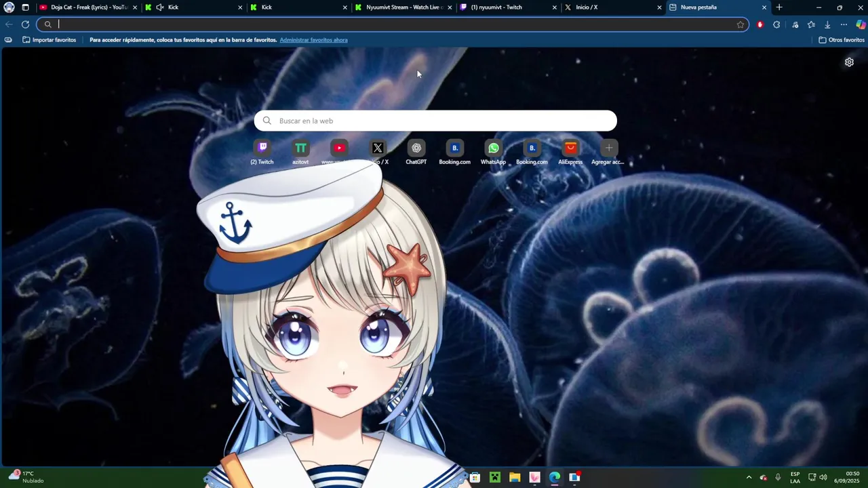Click Importar favoritos in the bookmarks bar

[x=50, y=40]
